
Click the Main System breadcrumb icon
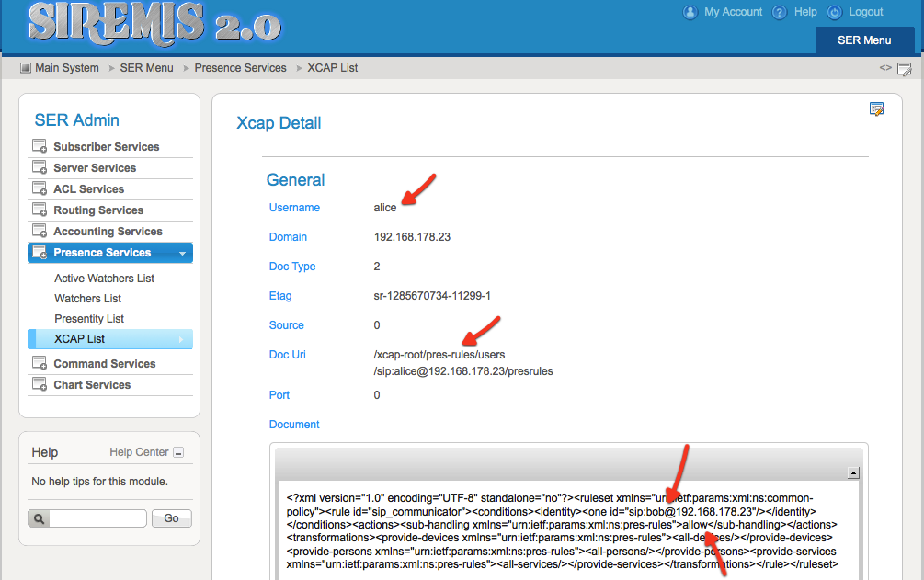coord(26,68)
